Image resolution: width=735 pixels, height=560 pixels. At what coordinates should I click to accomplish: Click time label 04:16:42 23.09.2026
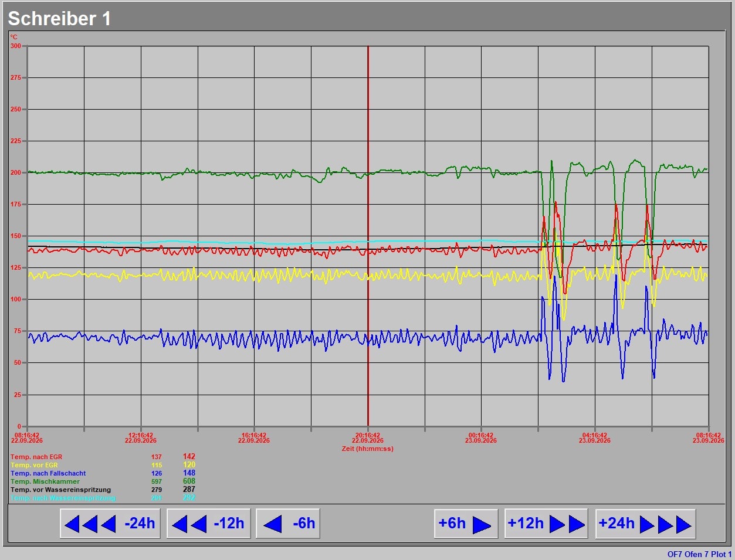(595, 438)
